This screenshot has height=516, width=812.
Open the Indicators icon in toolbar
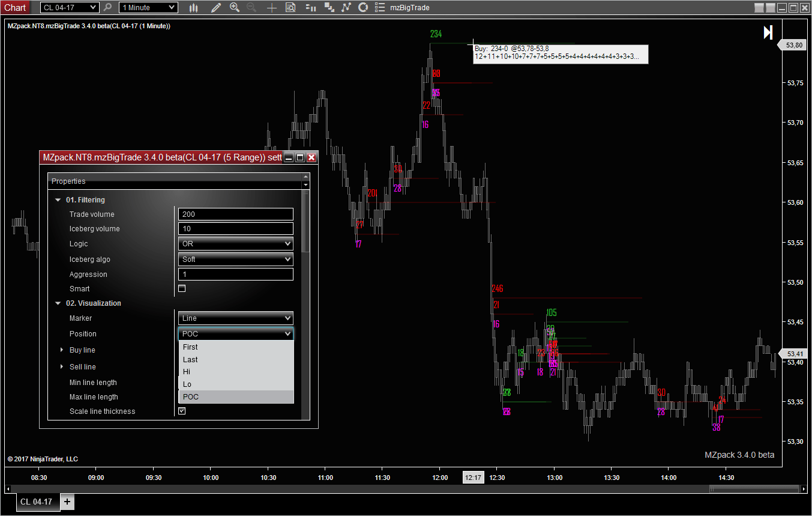point(346,7)
